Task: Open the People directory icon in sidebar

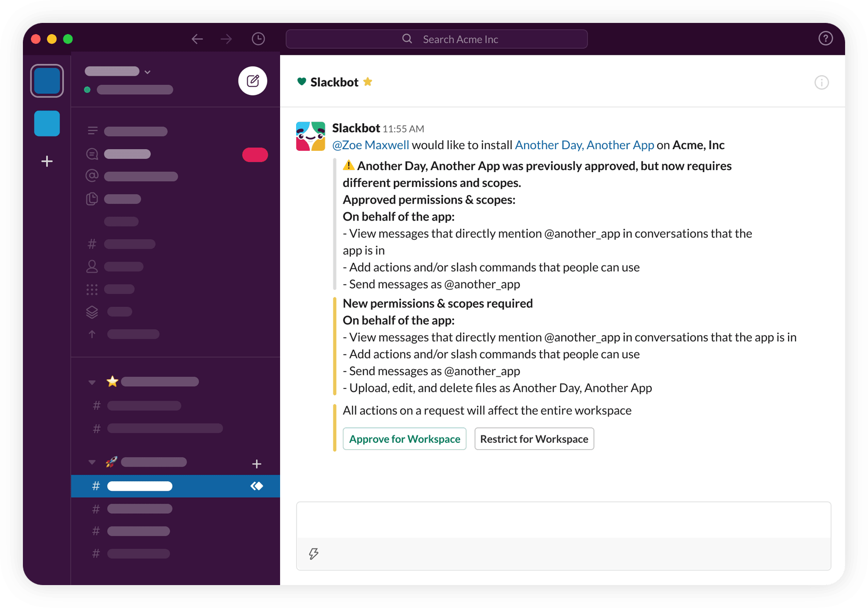Action: pos(92,266)
